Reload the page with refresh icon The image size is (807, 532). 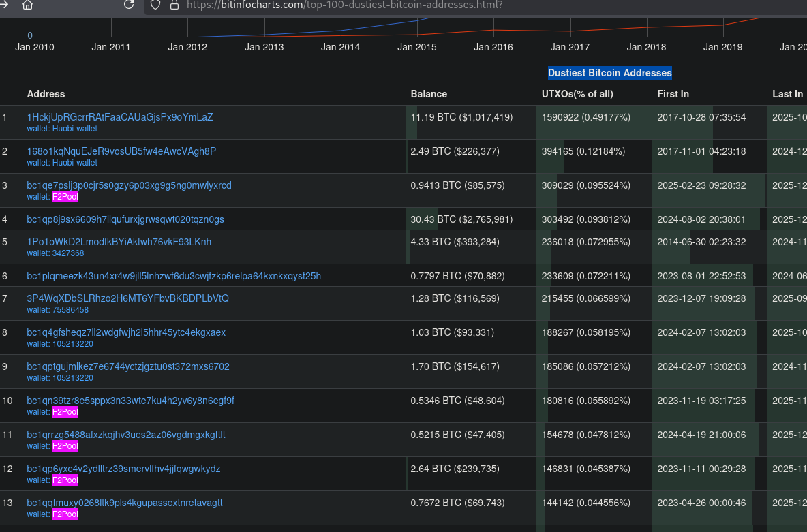click(x=129, y=5)
